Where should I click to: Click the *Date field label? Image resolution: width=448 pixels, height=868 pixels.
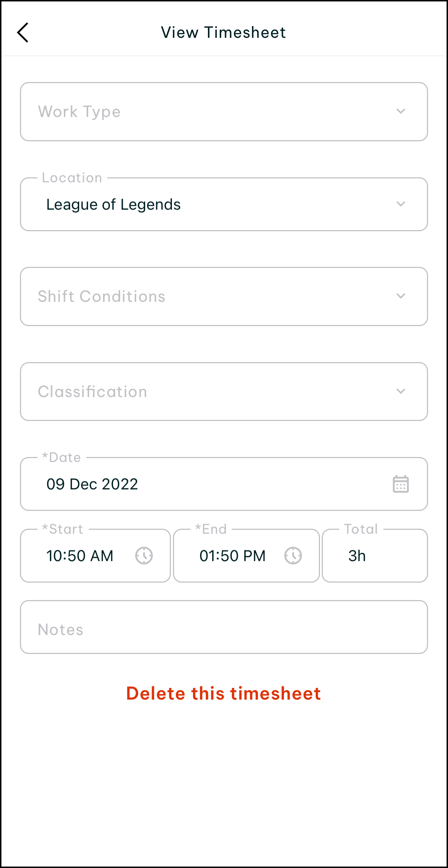pos(62,457)
